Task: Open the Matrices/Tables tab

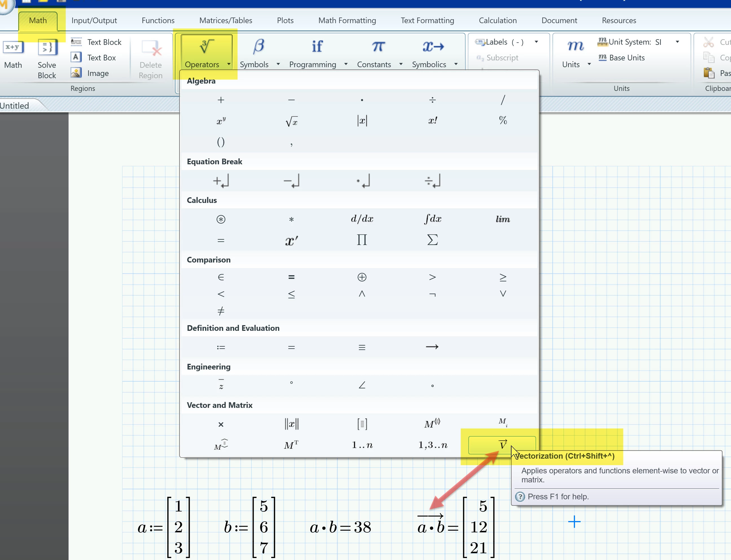Action: (x=226, y=21)
